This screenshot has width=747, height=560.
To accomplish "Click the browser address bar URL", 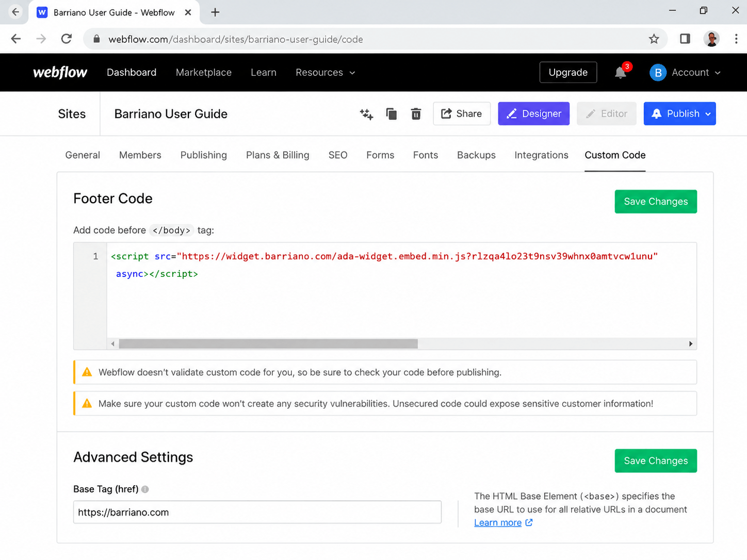I will 235,39.
